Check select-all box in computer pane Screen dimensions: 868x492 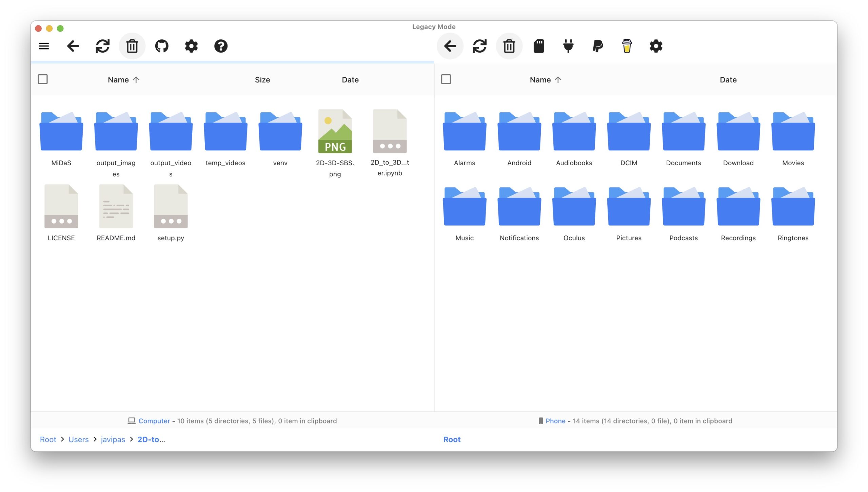coord(43,79)
